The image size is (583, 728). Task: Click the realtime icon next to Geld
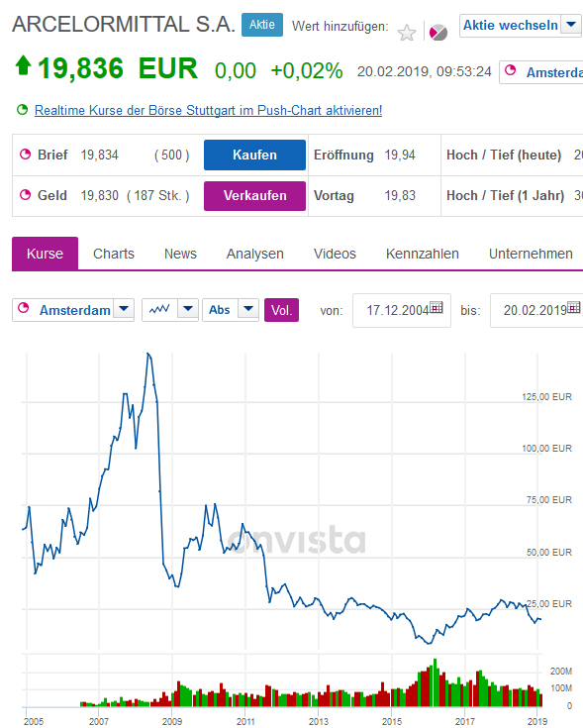(x=25, y=195)
